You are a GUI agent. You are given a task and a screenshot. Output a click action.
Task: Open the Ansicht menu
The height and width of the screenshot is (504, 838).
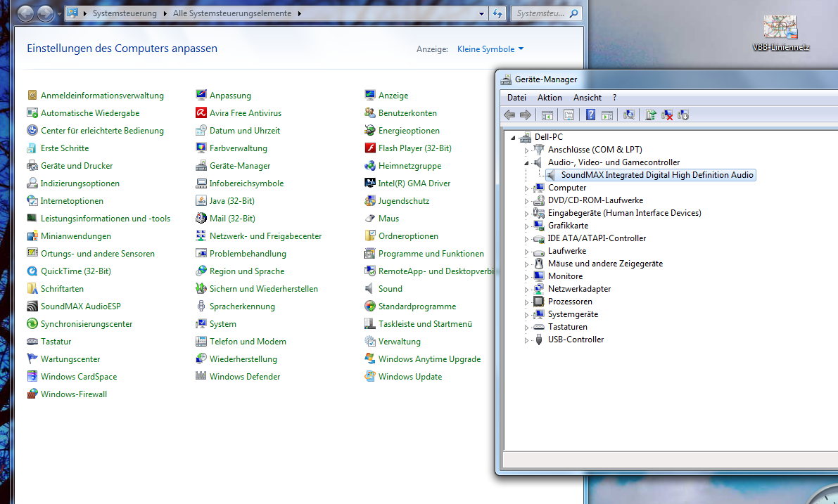pyautogui.click(x=588, y=98)
